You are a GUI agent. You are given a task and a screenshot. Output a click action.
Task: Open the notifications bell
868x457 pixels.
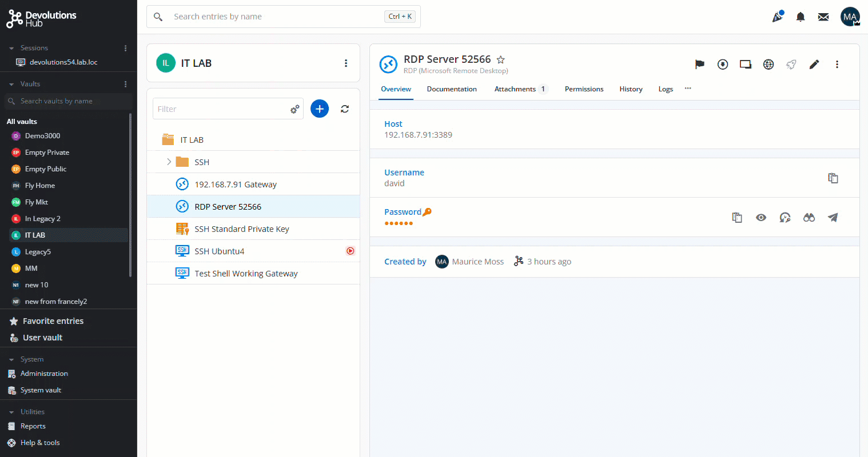pos(801,17)
